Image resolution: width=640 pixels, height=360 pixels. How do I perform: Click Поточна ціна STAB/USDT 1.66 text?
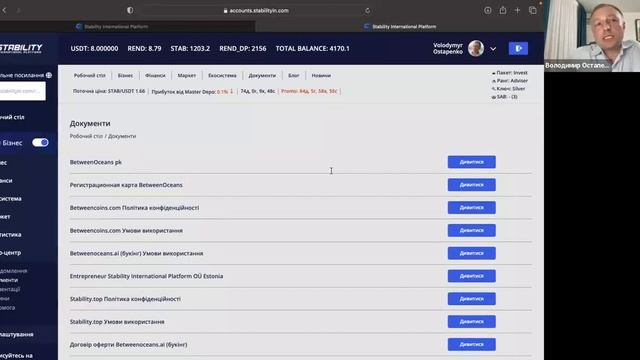[x=109, y=91]
